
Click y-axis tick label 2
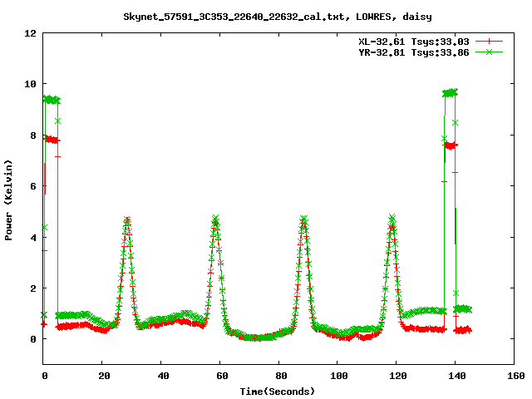pyautogui.click(x=33, y=288)
